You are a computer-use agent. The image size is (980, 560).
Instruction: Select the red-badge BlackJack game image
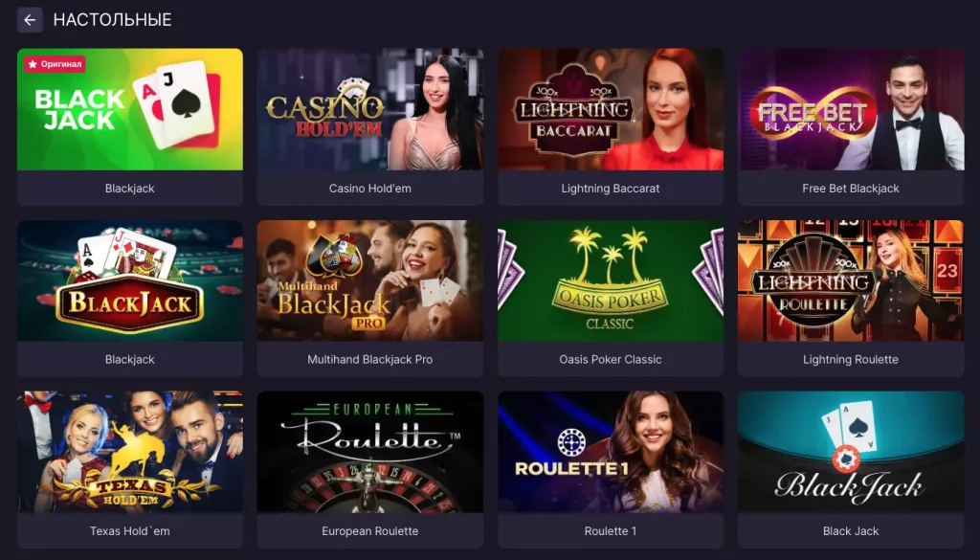130,280
